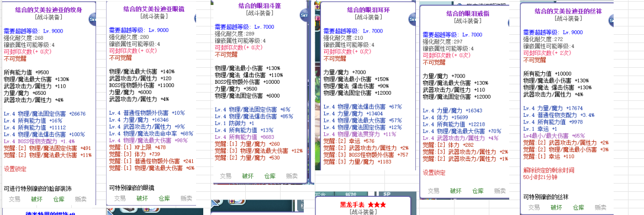Click 仓库 on the 结合的眼泪斗篷 tooltip
The height and width of the screenshot is (215, 644).
point(270,176)
